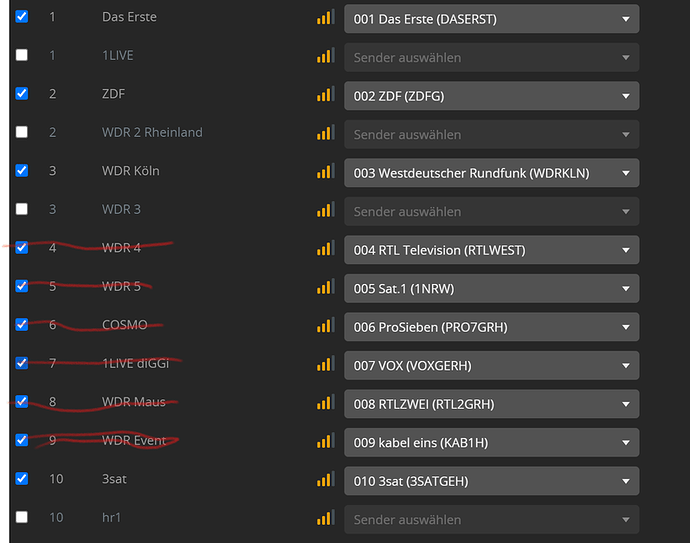Screen dimensions: 690x543
Task: Click signal icon in COSMO row
Action: pos(326,325)
